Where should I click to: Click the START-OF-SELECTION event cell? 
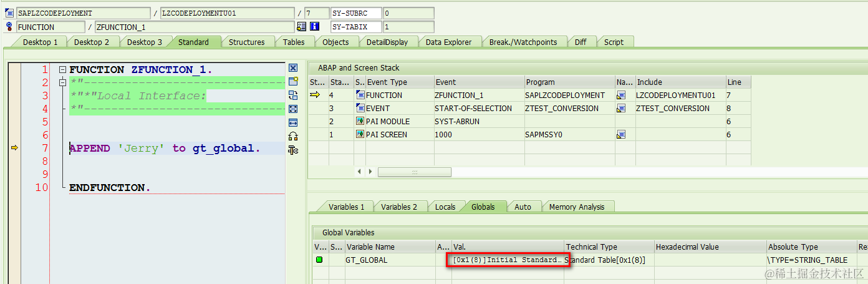479,109
